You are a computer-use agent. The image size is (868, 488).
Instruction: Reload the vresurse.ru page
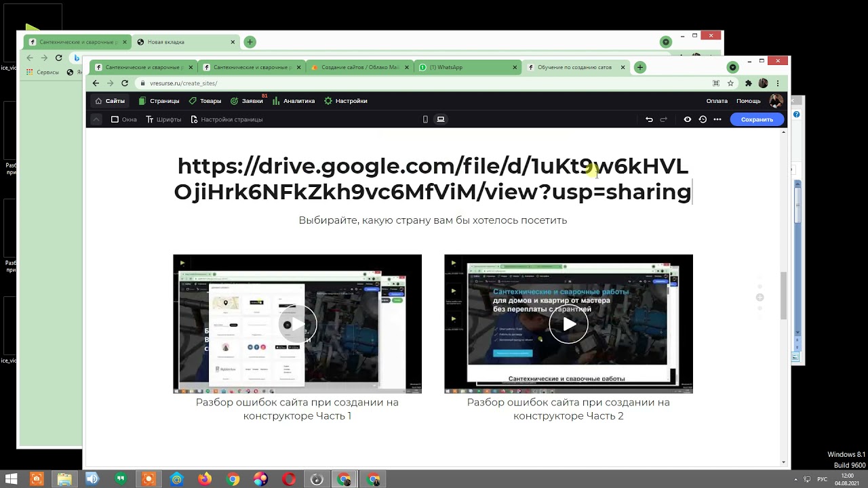coord(125,83)
